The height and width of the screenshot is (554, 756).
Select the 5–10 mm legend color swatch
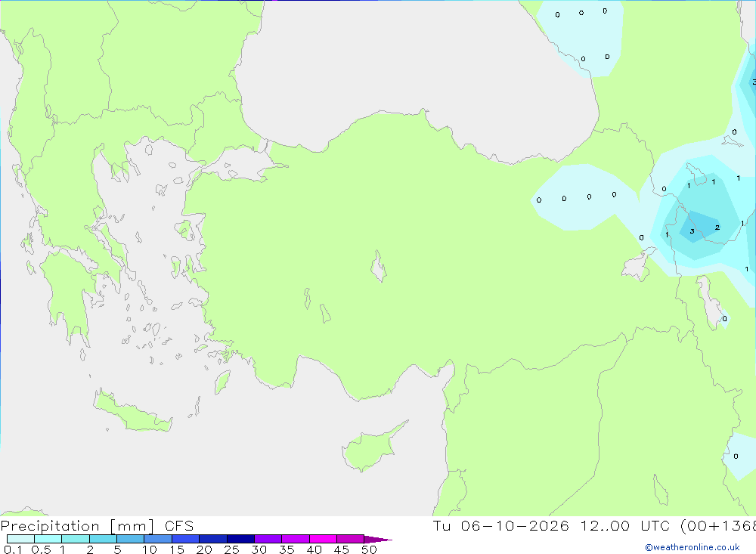pos(131,539)
